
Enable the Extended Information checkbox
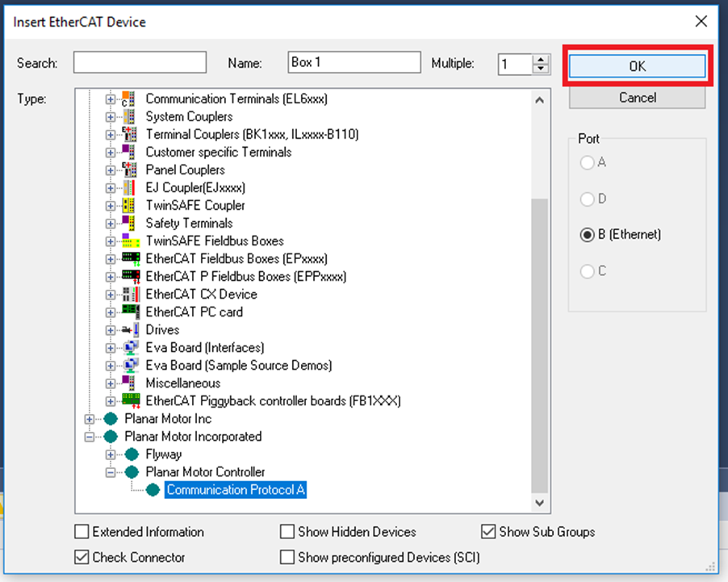click(82, 532)
